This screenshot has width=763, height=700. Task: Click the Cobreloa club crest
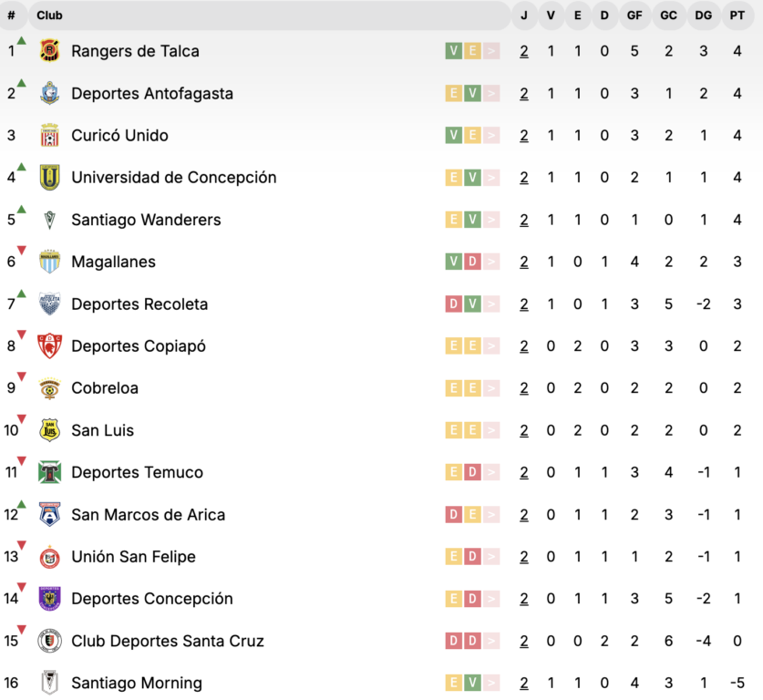point(49,388)
